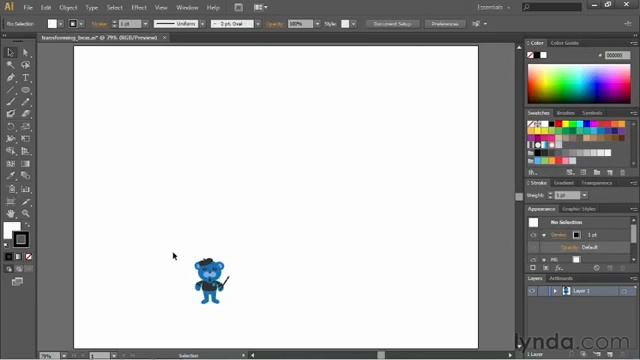
Task: Open the Effect menu
Action: 139,7
